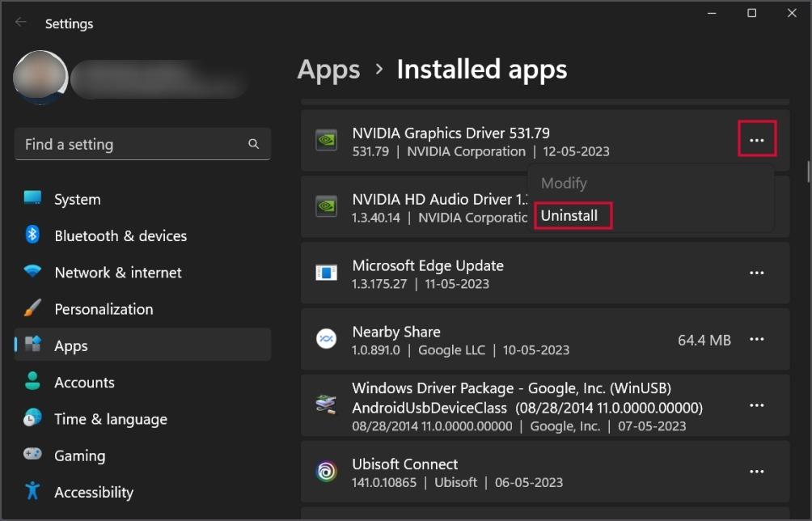The image size is (812, 521).
Task: Close the Settings window
Action: [792, 13]
